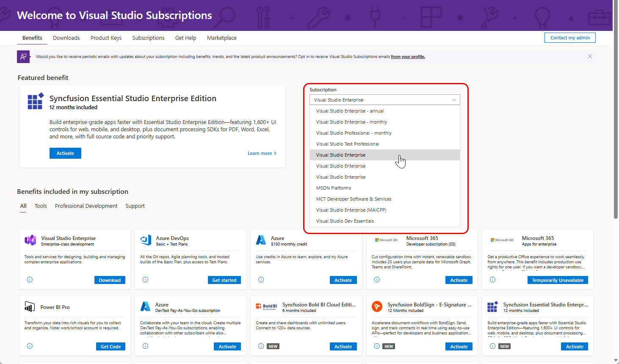Screen dimensions: 619x364
Task: Click the Bold BI logo icon
Action: (266, 306)
